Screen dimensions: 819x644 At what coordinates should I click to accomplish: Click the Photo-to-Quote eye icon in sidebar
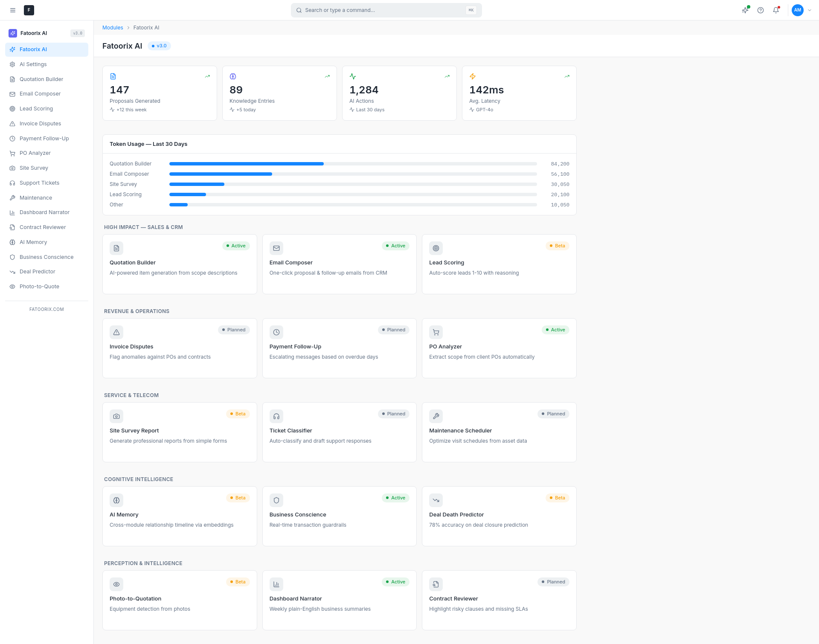click(x=12, y=287)
